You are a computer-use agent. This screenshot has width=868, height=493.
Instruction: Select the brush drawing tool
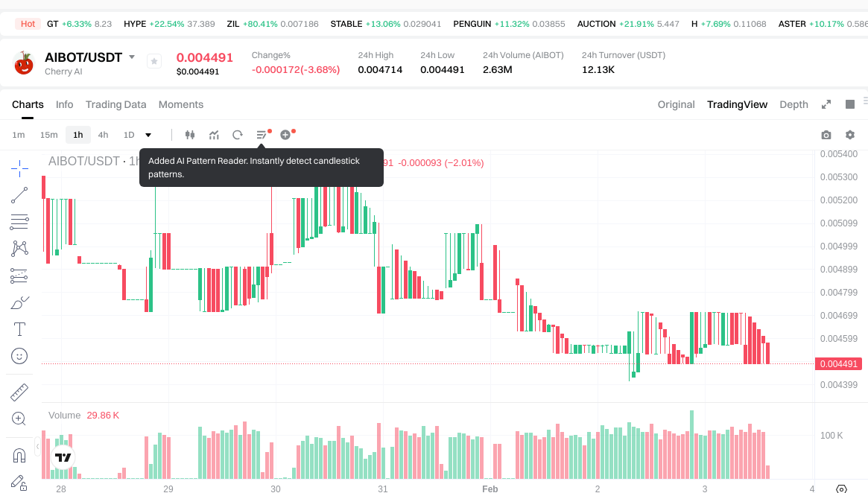19,302
